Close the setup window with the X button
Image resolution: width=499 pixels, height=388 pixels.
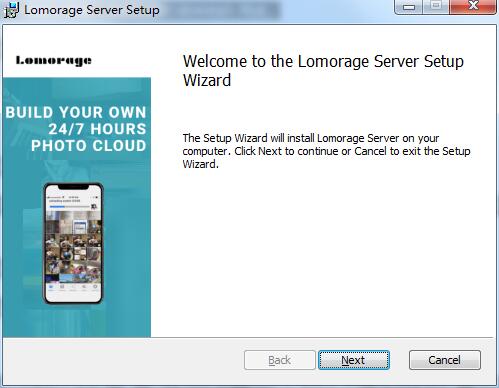(x=472, y=6)
